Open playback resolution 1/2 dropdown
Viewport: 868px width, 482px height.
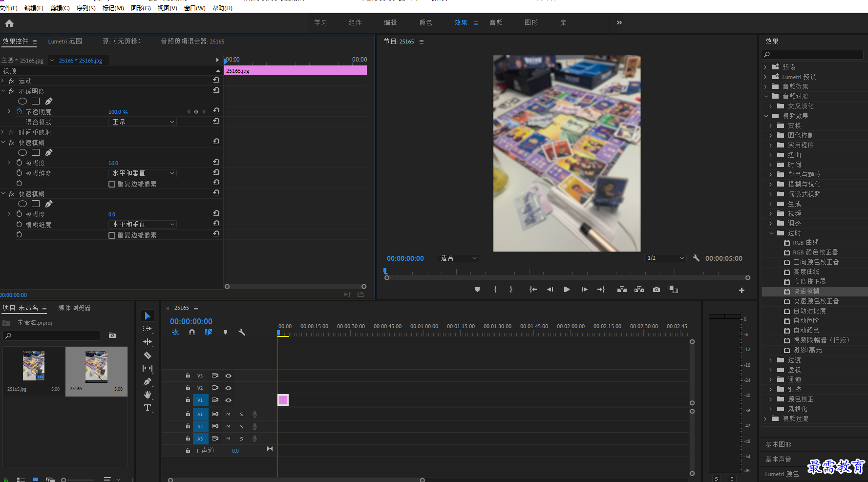pos(665,258)
